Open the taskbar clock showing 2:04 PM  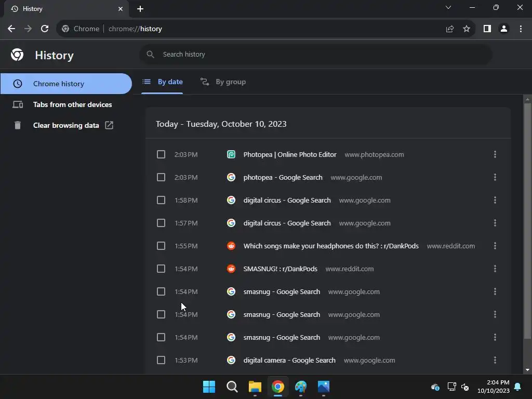(494, 387)
